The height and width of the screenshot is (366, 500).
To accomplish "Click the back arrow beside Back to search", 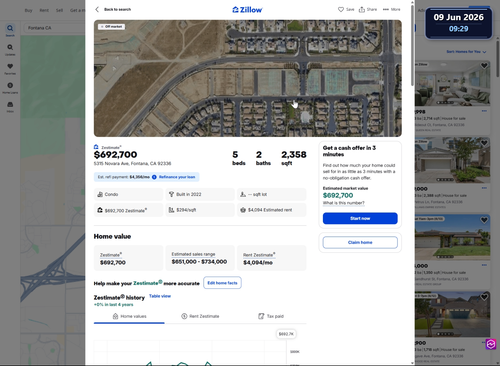I will [97, 9].
